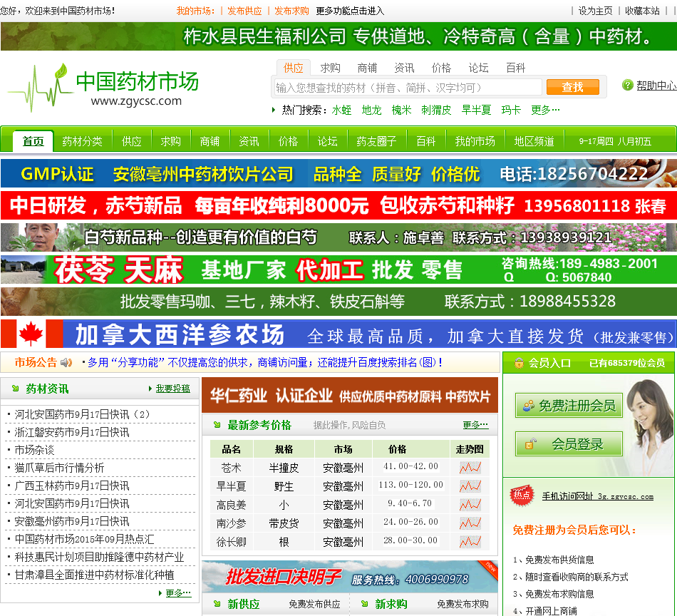Expand more reference prices via 更多…
The height and width of the screenshot is (616, 677).
[x=475, y=425]
